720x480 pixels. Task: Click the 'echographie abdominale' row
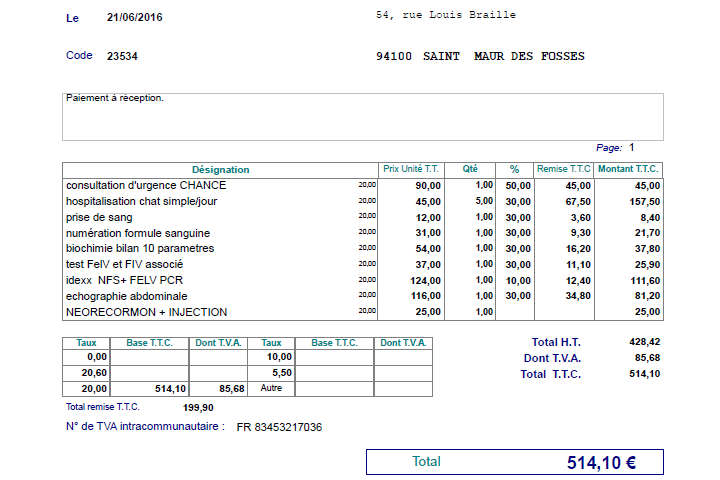pyautogui.click(x=126, y=296)
